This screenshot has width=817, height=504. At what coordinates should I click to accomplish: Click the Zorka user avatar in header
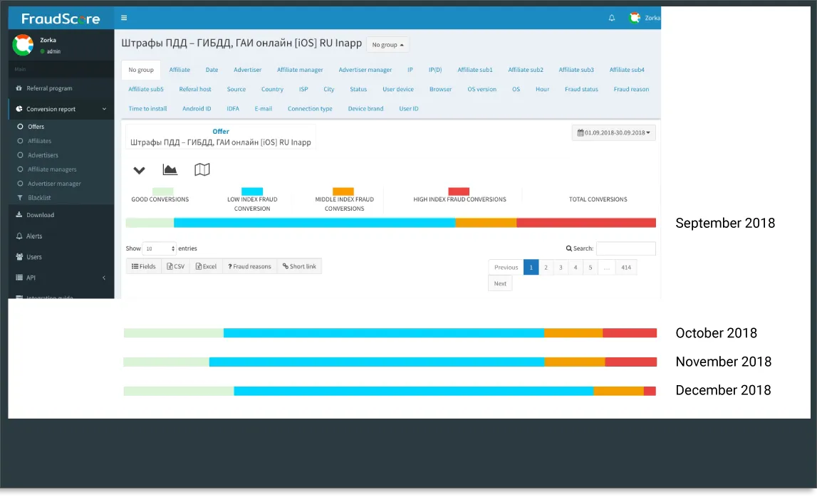(x=635, y=18)
